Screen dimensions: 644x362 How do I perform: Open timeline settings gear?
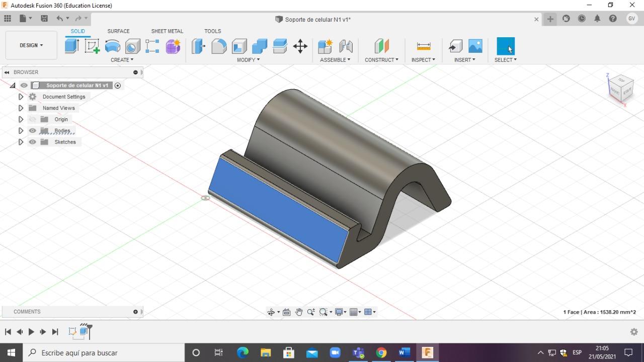click(x=634, y=332)
